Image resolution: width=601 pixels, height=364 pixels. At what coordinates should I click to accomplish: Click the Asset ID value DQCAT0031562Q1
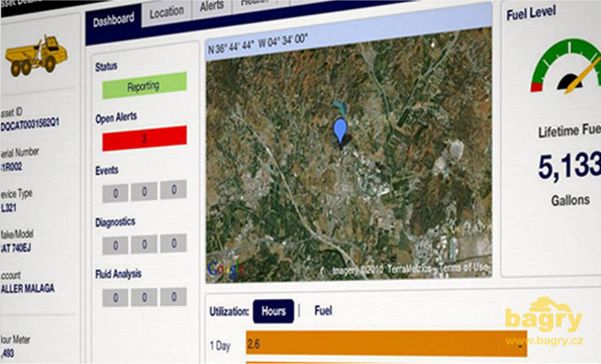29,124
